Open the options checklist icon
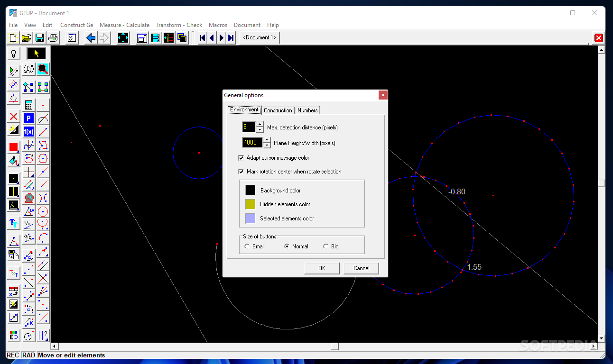 (x=72, y=38)
